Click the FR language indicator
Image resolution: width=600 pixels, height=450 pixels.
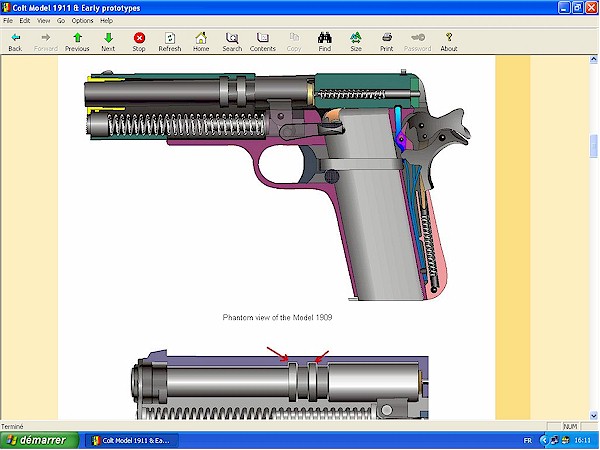point(527,441)
